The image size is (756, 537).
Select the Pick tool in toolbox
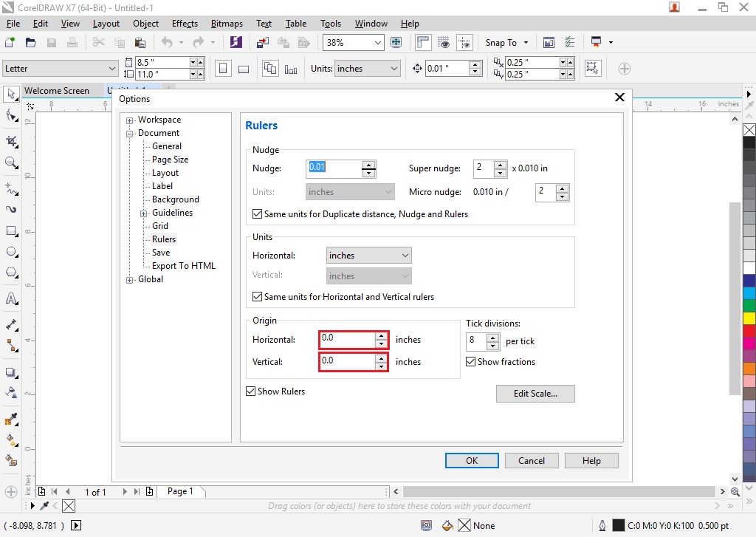11,94
